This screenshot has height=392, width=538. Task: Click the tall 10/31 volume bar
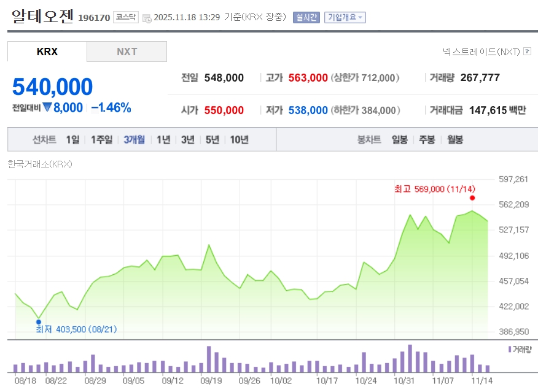[x=410, y=359]
